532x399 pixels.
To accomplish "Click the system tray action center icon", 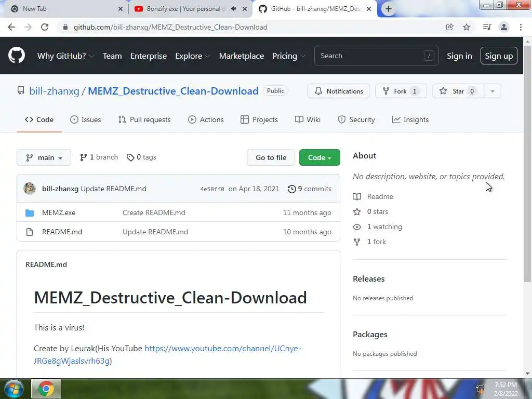I will 480,389.
